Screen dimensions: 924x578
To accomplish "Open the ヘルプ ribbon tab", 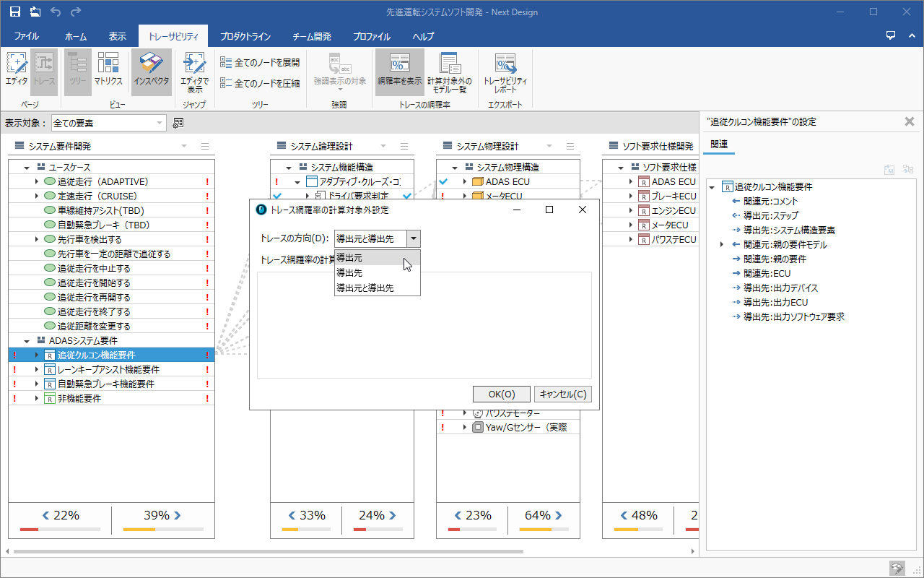I will (x=423, y=36).
